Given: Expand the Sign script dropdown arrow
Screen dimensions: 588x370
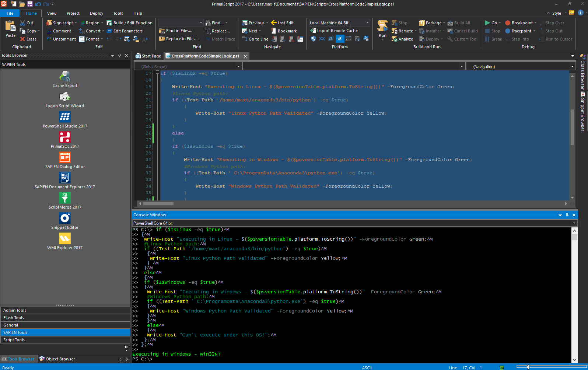Looking at the screenshot, I should [76, 23].
